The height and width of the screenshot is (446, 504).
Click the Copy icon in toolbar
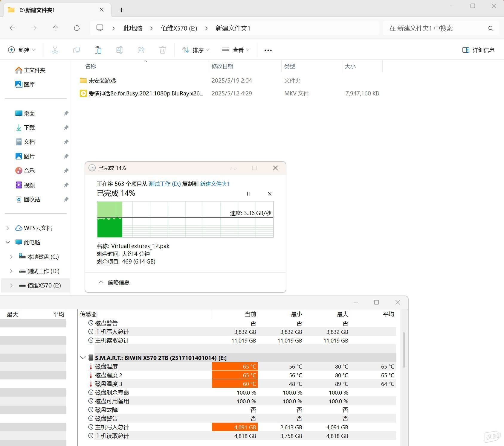[77, 50]
